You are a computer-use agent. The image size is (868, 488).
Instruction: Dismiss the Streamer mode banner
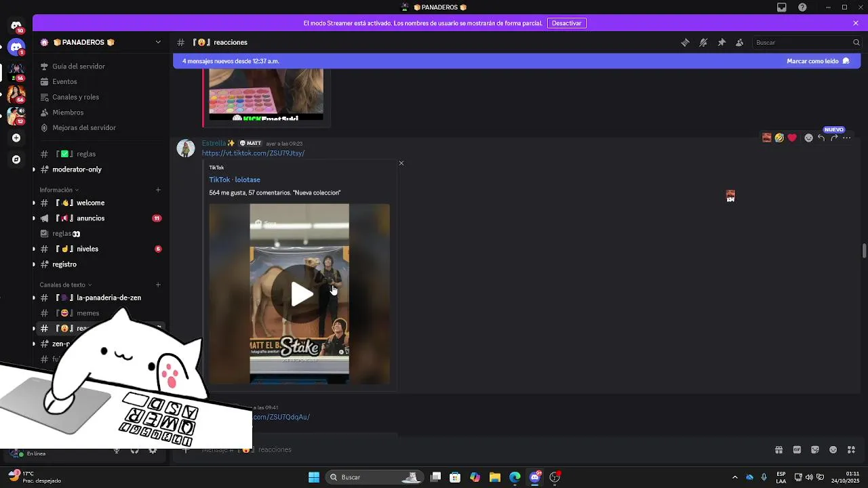pyautogui.click(x=856, y=23)
